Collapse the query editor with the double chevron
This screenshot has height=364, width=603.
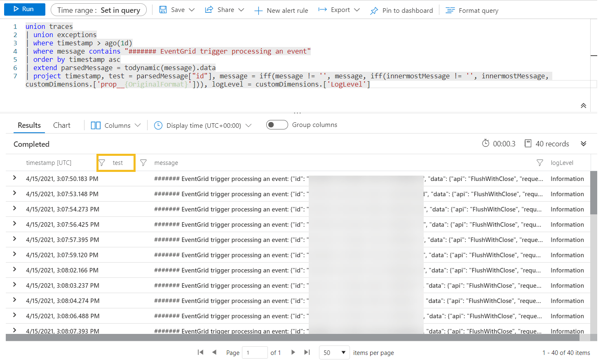point(583,106)
